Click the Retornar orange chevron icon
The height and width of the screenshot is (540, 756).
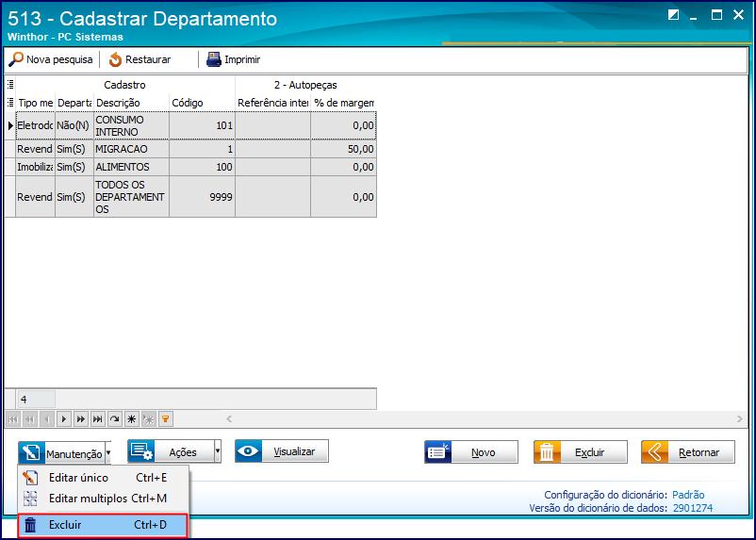tap(655, 452)
